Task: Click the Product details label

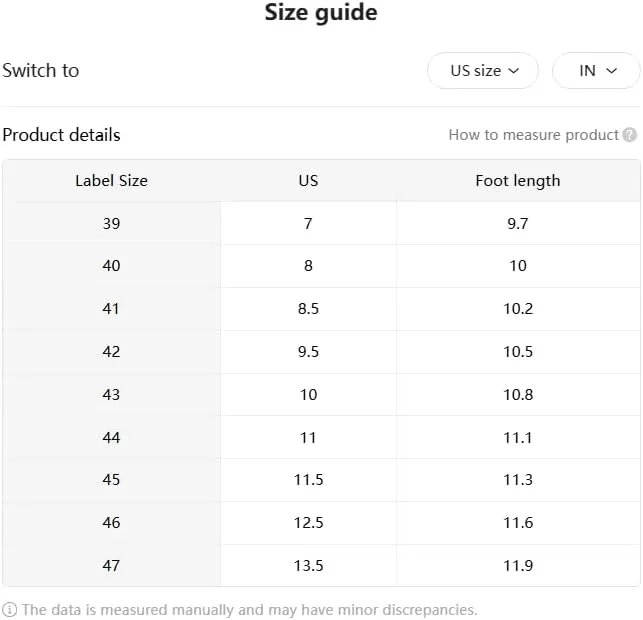Action: [x=61, y=135]
